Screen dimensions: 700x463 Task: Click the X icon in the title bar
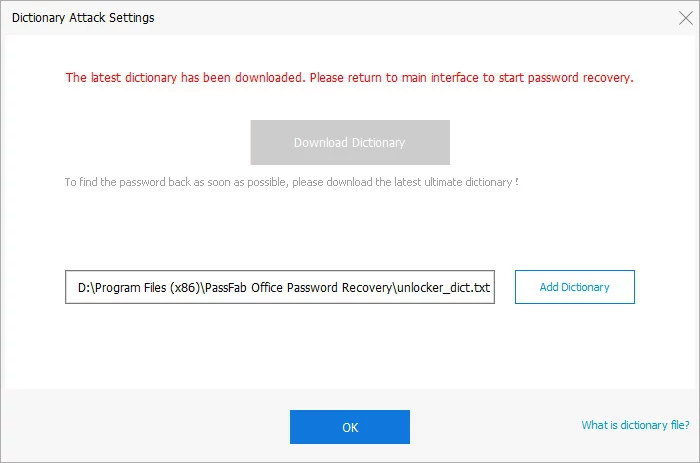[684, 18]
